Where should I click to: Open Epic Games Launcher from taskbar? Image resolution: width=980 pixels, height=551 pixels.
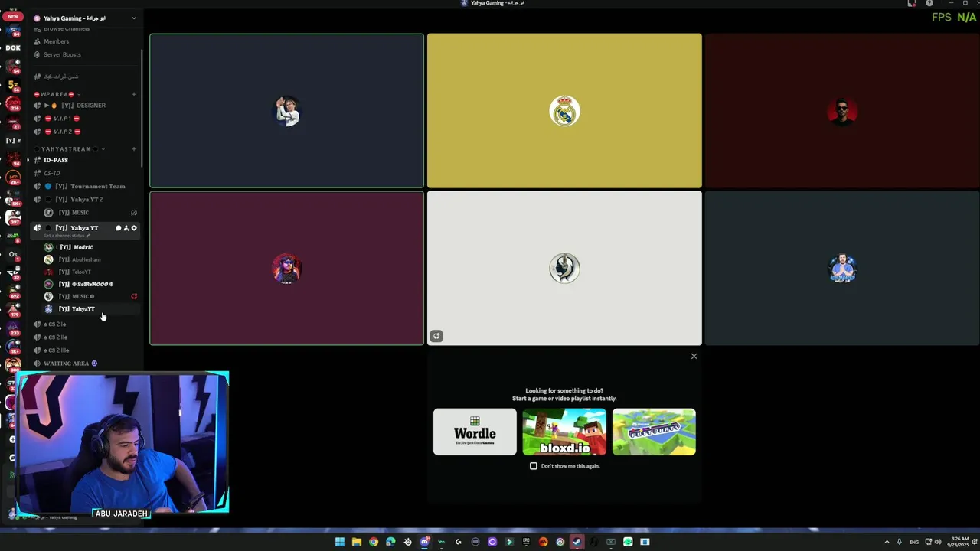click(526, 542)
